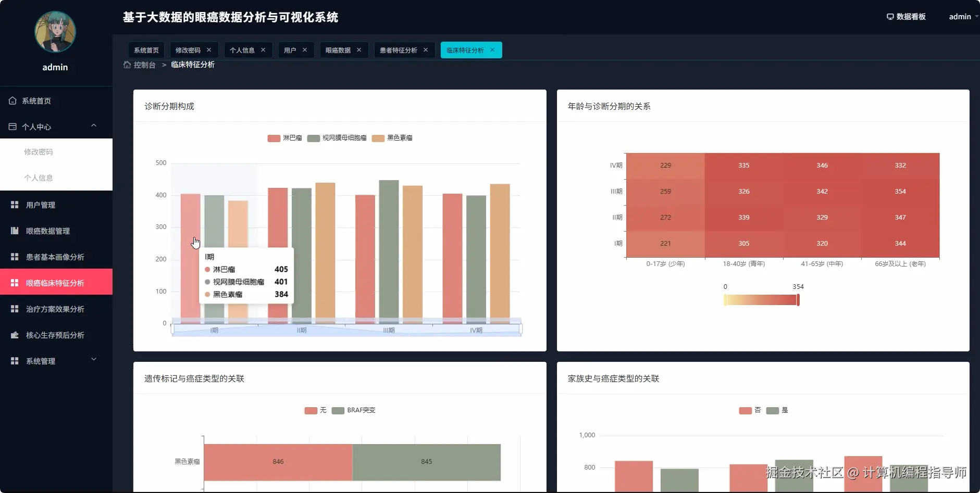
Task: Click the 眼癌数据管理 sidebar icon
Action: point(15,231)
